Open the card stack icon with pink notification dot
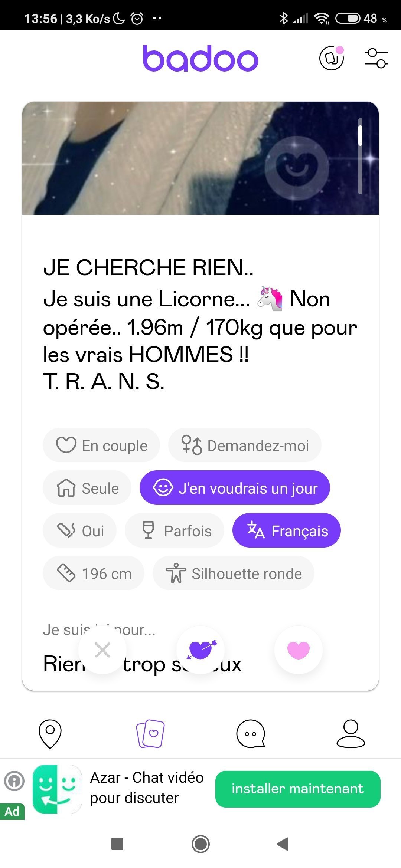The image size is (401, 868). (332, 58)
